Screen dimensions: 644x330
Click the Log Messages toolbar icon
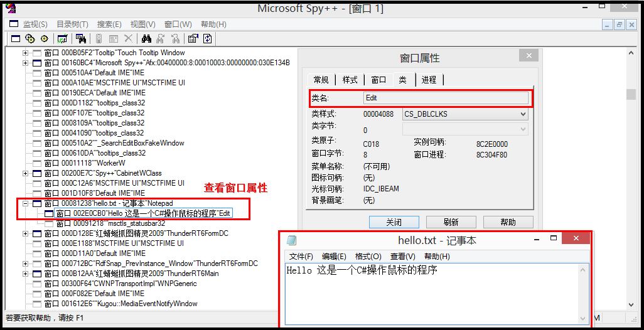tap(62, 39)
